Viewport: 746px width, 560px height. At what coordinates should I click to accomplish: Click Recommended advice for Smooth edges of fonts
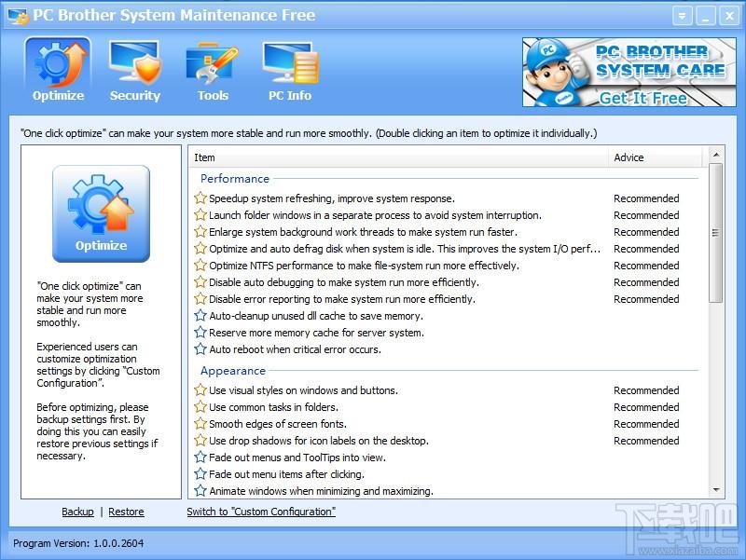coord(646,424)
